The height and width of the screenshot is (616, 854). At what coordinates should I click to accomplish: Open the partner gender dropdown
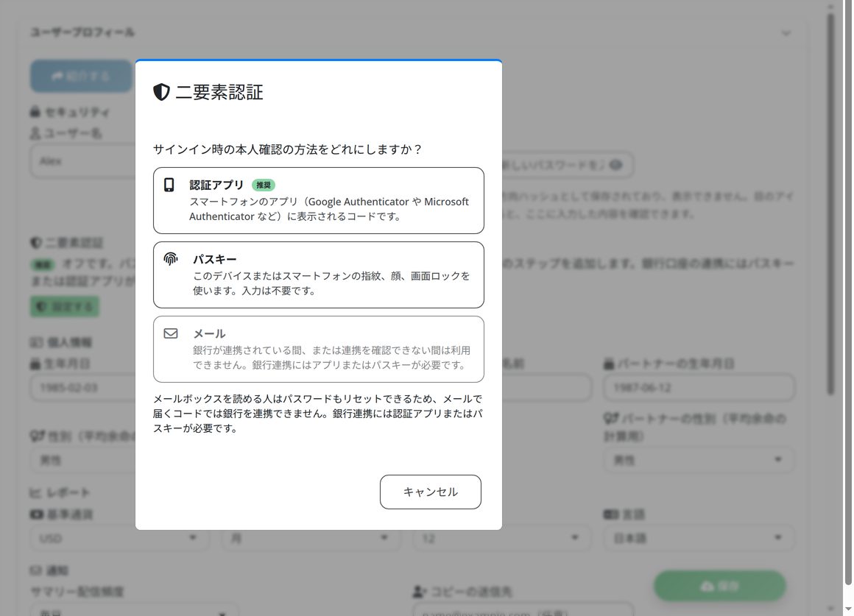[699, 460]
